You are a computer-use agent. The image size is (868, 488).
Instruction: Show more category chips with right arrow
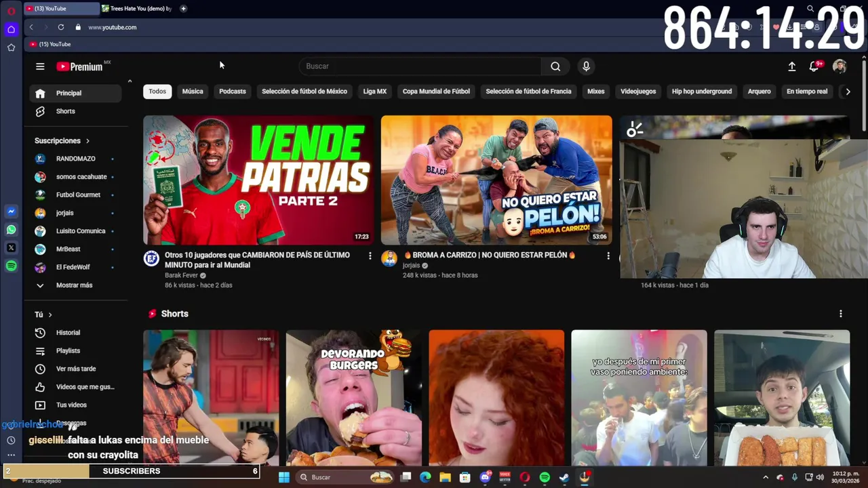click(847, 91)
